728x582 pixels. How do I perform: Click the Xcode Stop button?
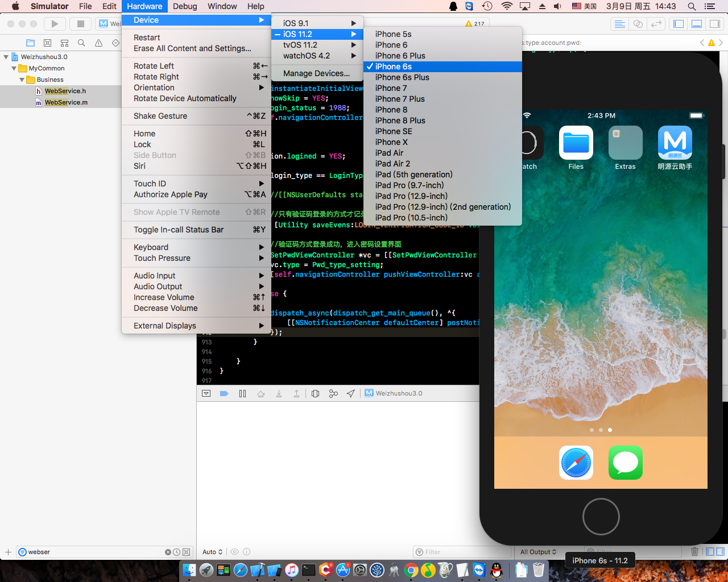tap(81, 24)
